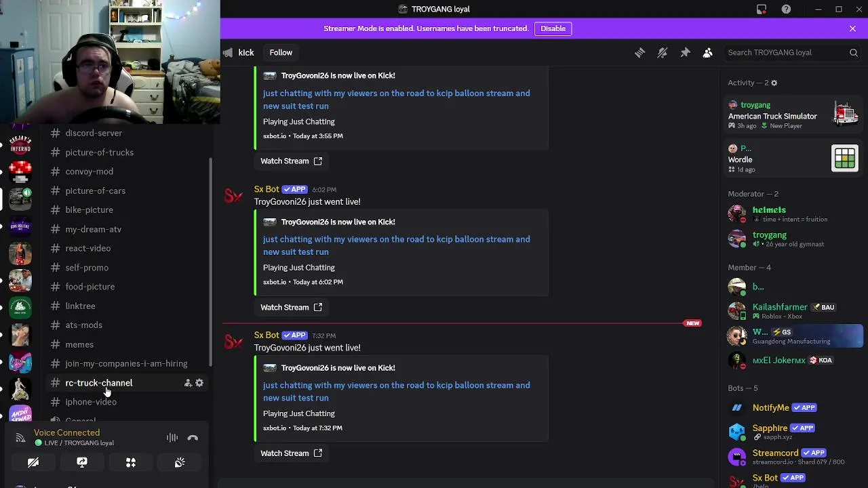
Task: Select Kailashfarmer in member list
Action: point(793,311)
